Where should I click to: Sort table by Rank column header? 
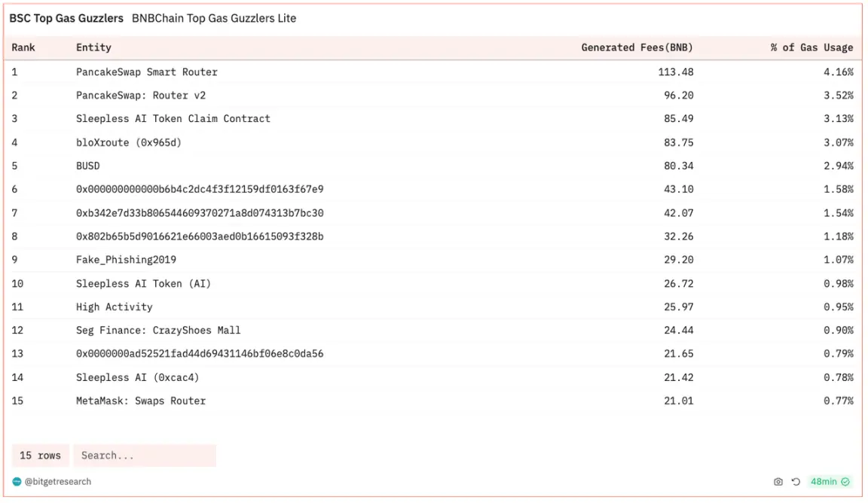pyautogui.click(x=23, y=47)
